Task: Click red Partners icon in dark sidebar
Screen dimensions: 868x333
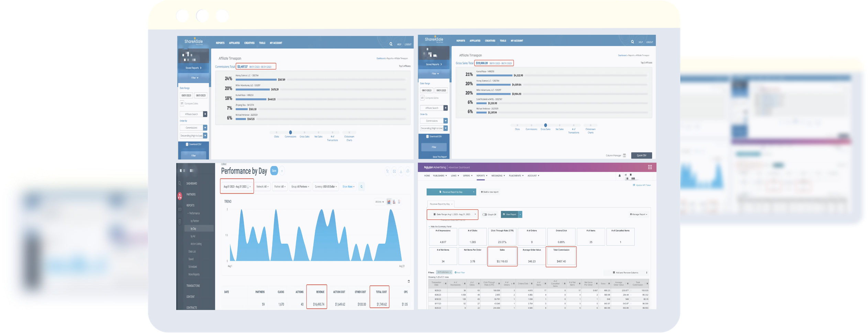Action: click(x=180, y=196)
